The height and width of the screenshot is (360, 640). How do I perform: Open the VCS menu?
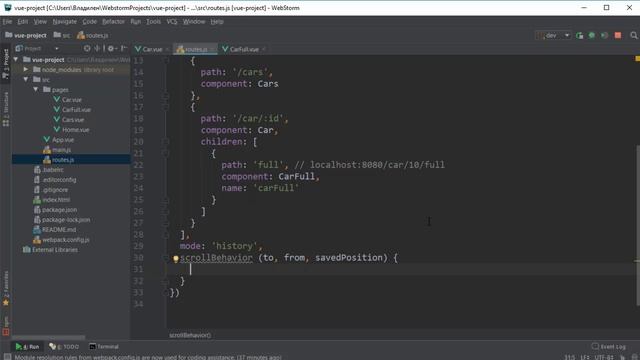coord(172,21)
